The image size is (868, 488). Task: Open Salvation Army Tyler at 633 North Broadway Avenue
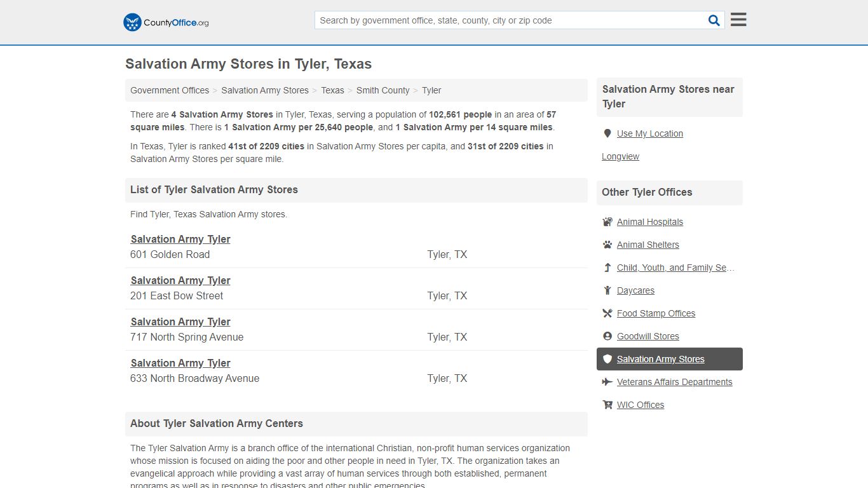[x=180, y=363]
